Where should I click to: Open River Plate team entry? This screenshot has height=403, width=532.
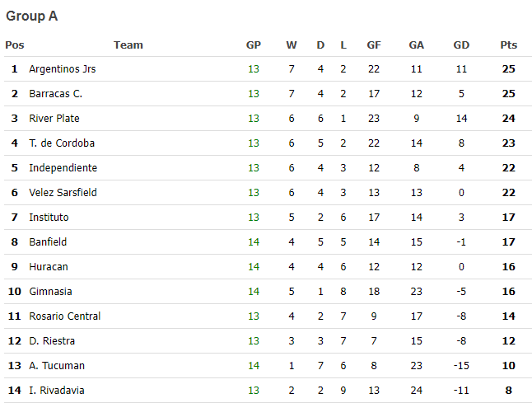(x=54, y=119)
